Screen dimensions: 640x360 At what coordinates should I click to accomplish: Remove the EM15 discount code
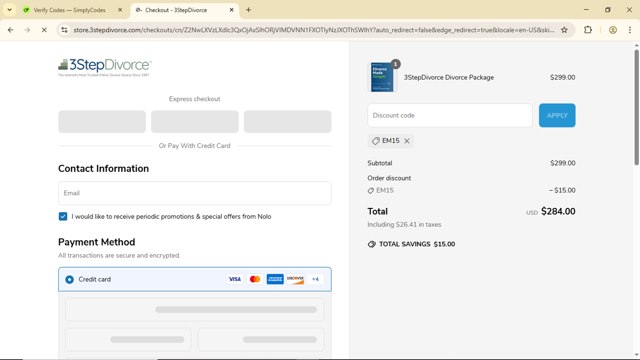[x=407, y=141]
